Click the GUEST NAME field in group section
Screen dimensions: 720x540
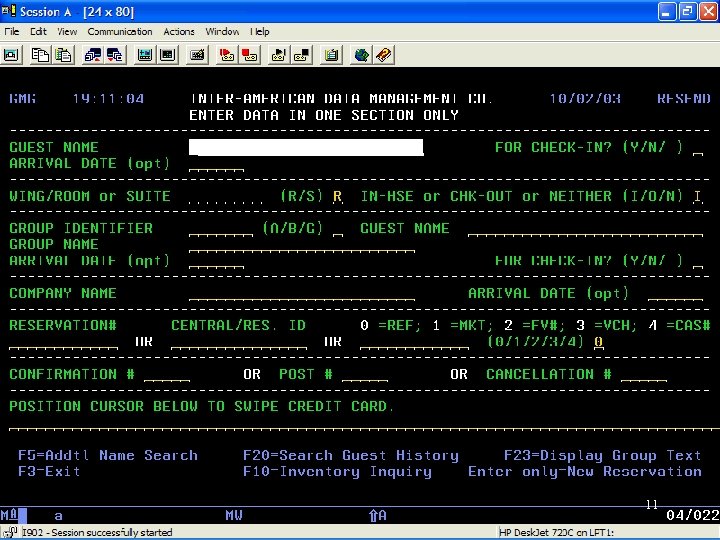(x=585, y=229)
